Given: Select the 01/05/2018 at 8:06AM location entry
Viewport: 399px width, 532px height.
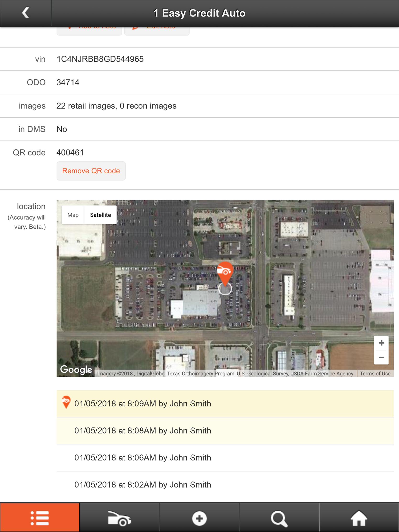Looking at the screenshot, I should [225, 457].
